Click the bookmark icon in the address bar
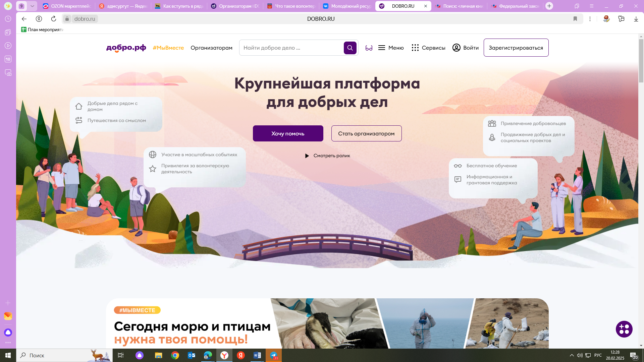The height and width of the screenshot is (362, 644). (575, 19)
